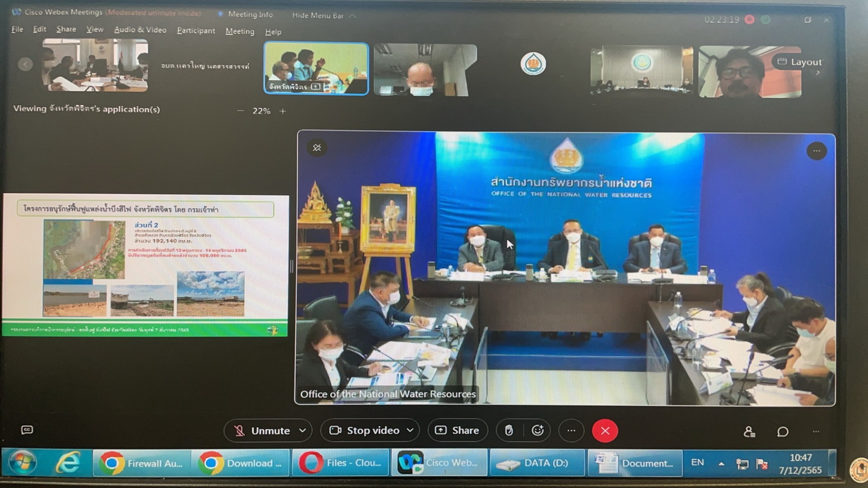Open the emoji reactions picker

538,431
